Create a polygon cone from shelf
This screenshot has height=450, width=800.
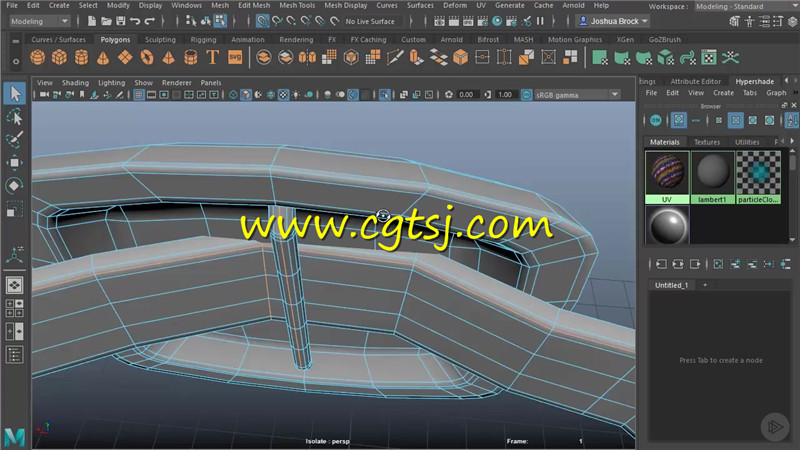pos(103,58)
